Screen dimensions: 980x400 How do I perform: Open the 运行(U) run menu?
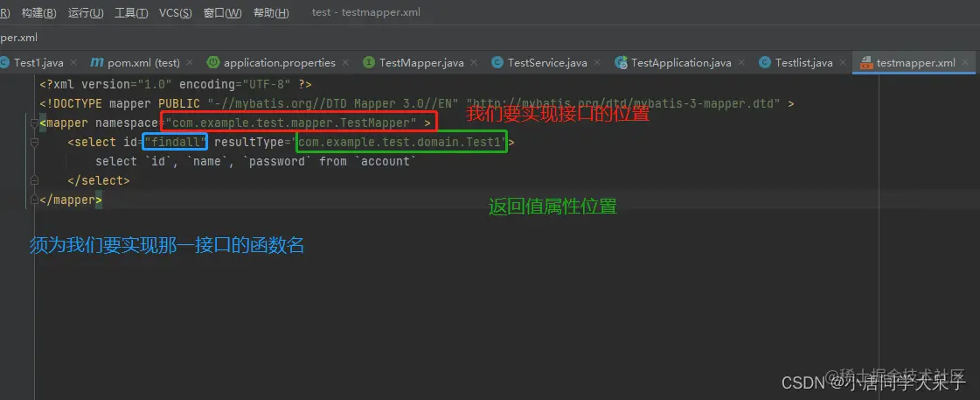pyautogui.click(x=87, y=12)
